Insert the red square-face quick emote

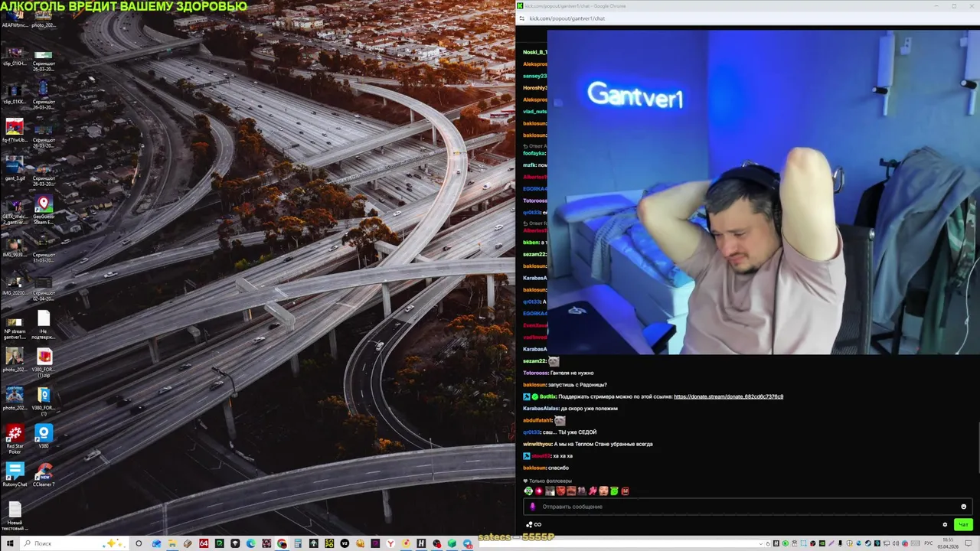point(625,491)
